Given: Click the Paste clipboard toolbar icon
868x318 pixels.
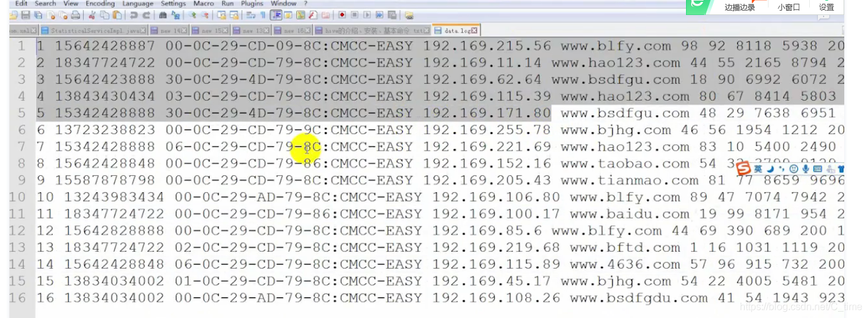Looking at the screenshot, I should 117,15.
